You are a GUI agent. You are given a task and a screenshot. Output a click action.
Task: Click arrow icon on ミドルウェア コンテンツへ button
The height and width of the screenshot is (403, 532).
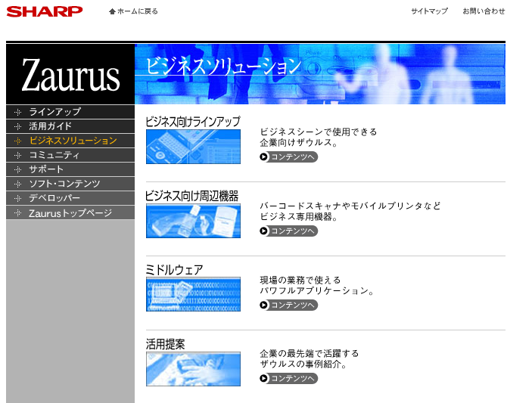click(x=264, y=305)
